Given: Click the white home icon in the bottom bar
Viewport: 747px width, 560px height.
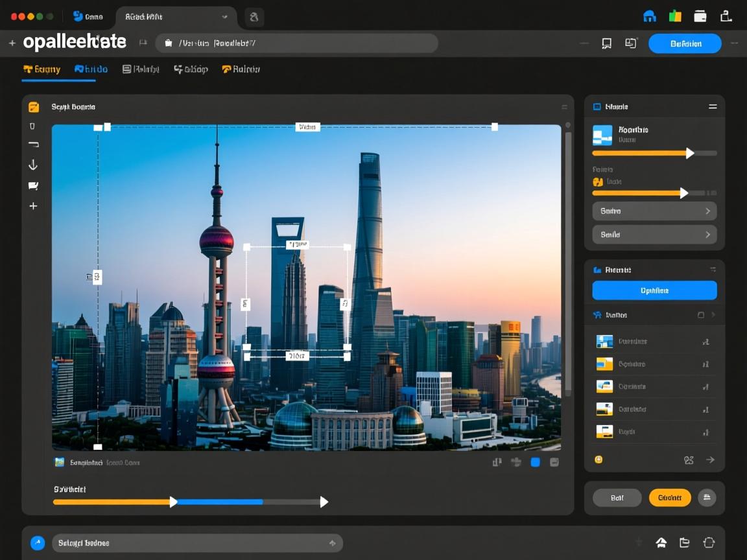Looking at the screenshot, I should click(661, 542).
